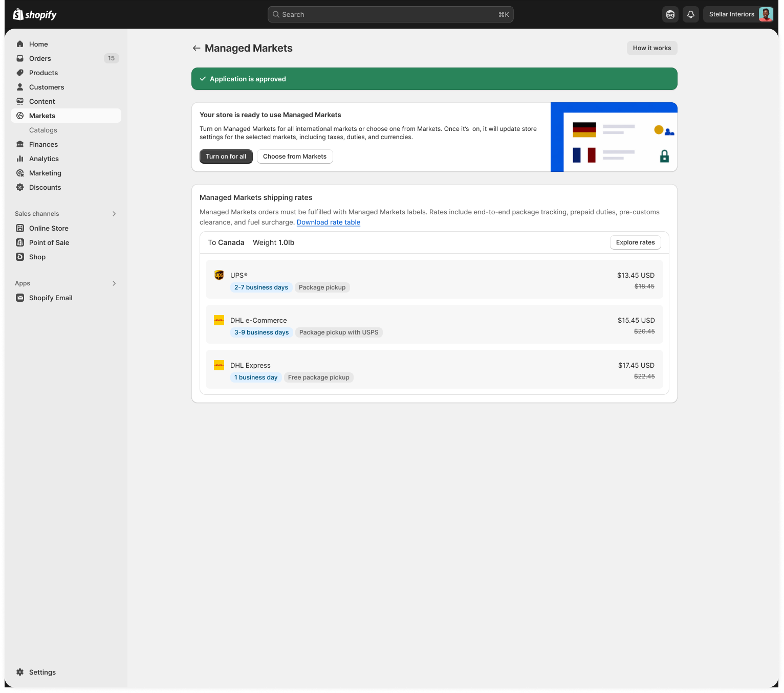Open the notifications bell icon

click(x=690, y=14)
